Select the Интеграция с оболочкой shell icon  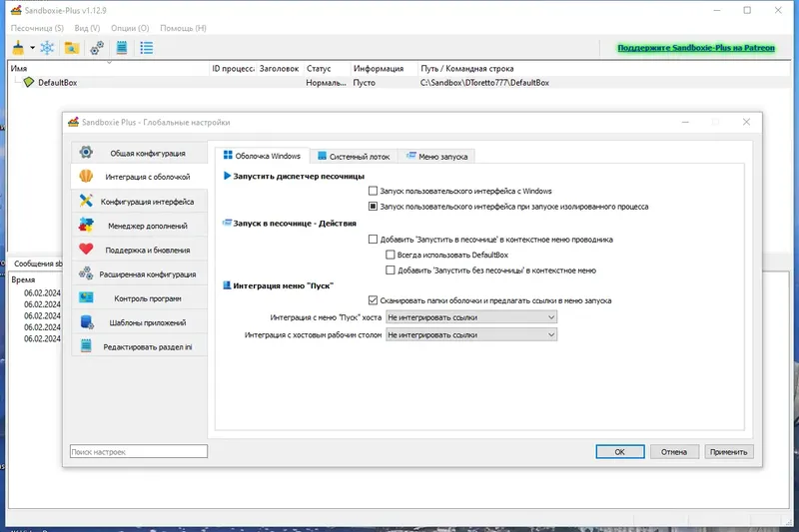coord(86,176)
